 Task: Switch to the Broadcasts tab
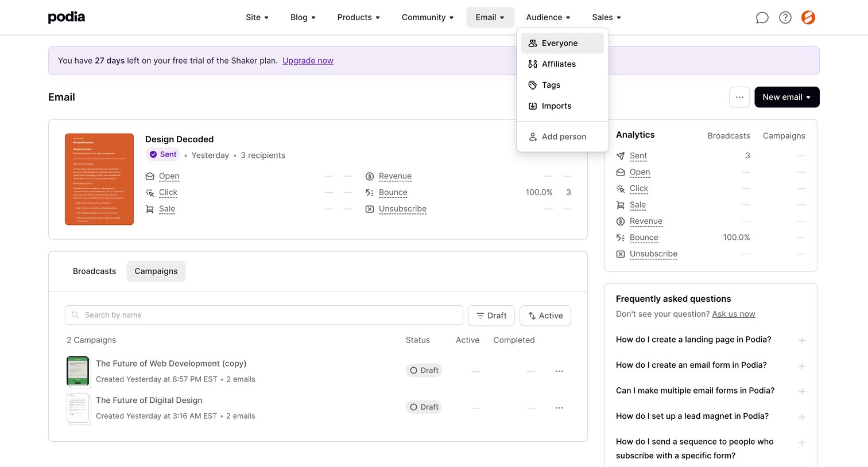pos(94,271)
